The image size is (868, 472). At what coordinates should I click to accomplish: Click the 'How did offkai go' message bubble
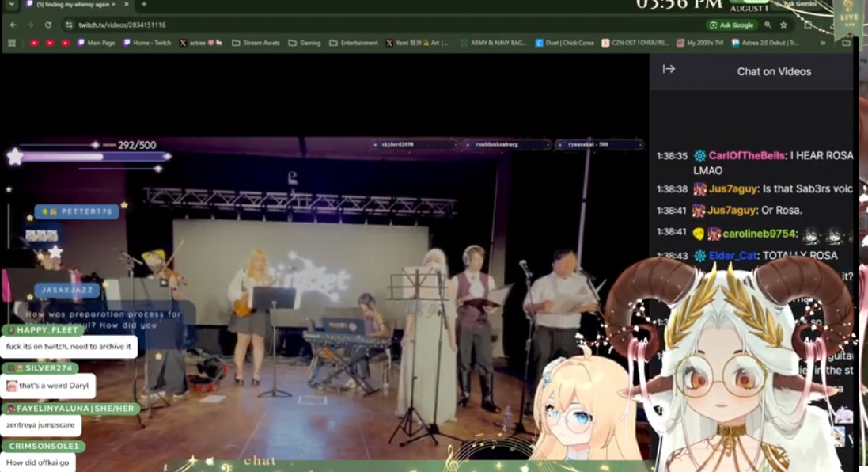pos(38,462)
